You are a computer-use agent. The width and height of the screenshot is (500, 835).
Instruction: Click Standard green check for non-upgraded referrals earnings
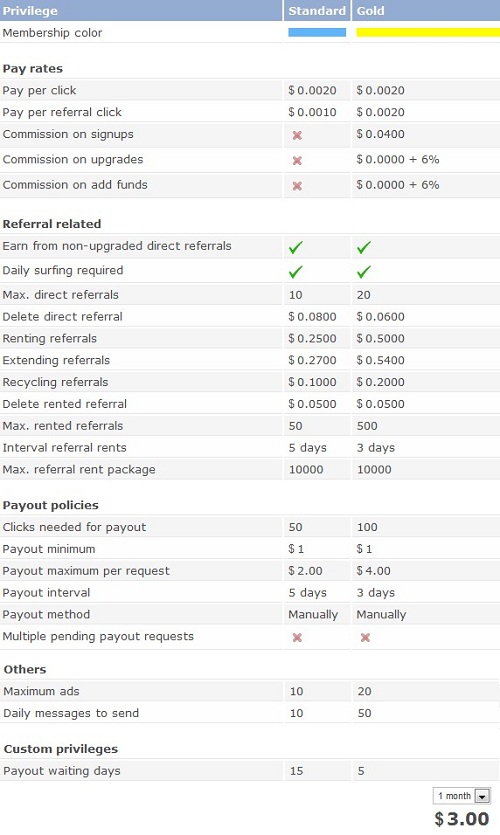coord(296,247)
